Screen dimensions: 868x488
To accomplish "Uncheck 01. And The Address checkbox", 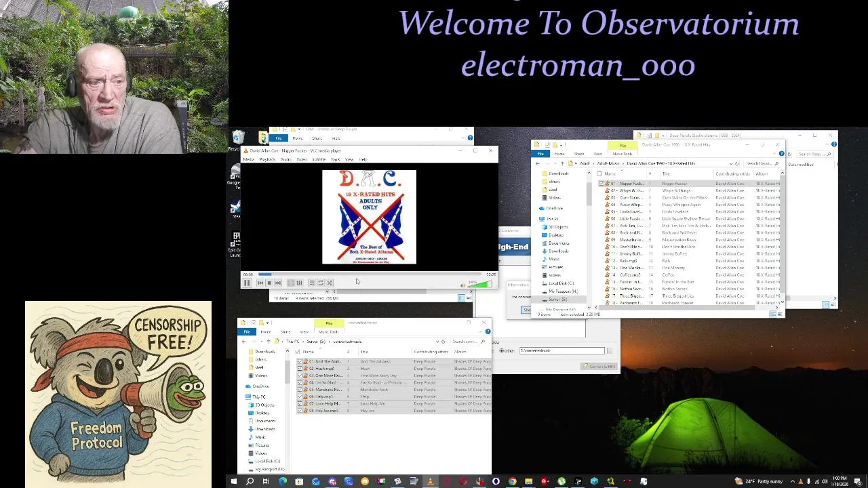I will point(300,361).
